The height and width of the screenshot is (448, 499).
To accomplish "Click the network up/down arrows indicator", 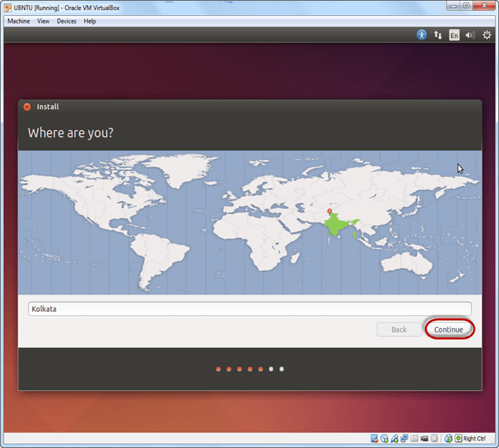I will pyautogui.click(x=438, y=35).
